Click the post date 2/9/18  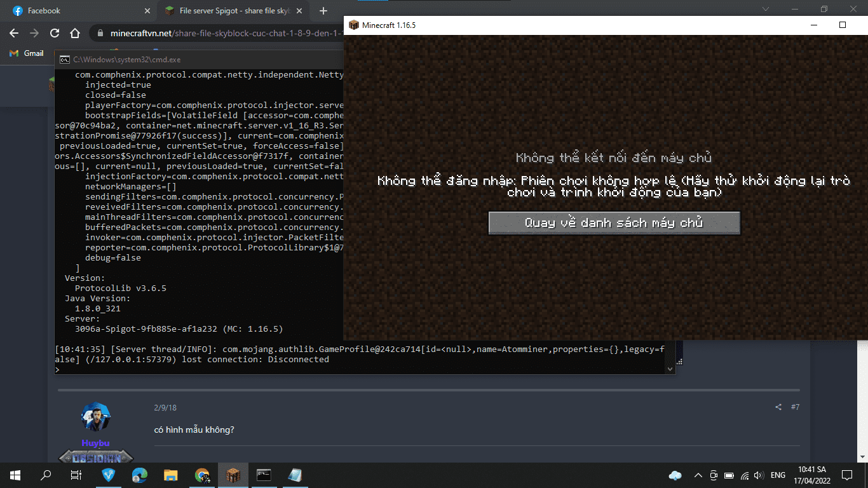(x=165, y=407)
